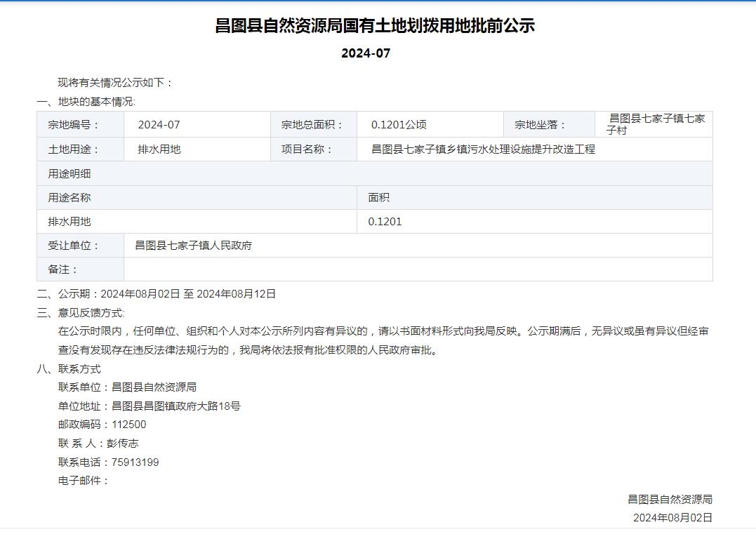This screenshot has height=553, width=756.
Task: Select the location value 昌图县七家子镇七家子村
Action: pos(656,124)
